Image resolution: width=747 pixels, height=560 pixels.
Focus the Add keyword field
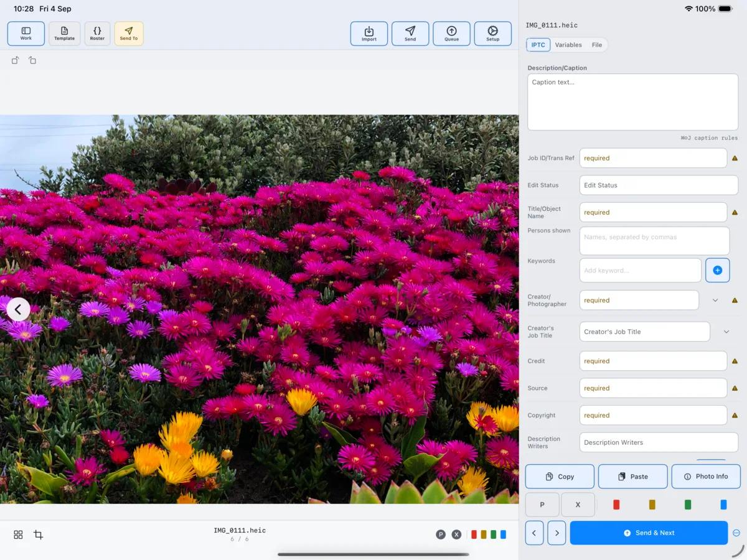pos(641,270)
